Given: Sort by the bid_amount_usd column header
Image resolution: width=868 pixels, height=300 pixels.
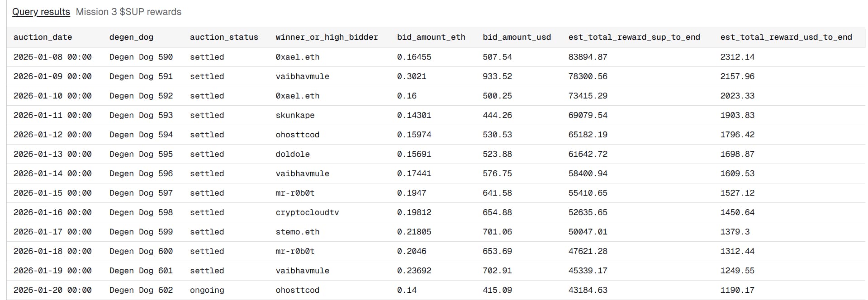Looking at the screenshot, I should click(517, 37).
